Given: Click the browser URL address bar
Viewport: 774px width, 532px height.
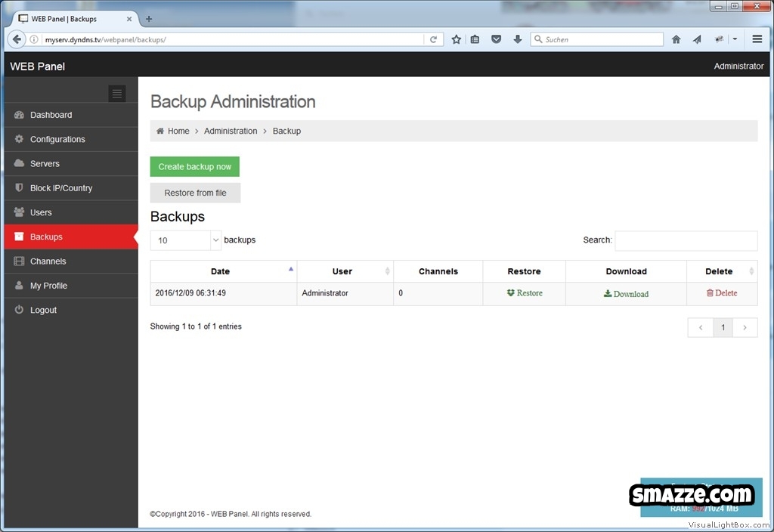Looking at the screenshot, I should pos(232,39).
